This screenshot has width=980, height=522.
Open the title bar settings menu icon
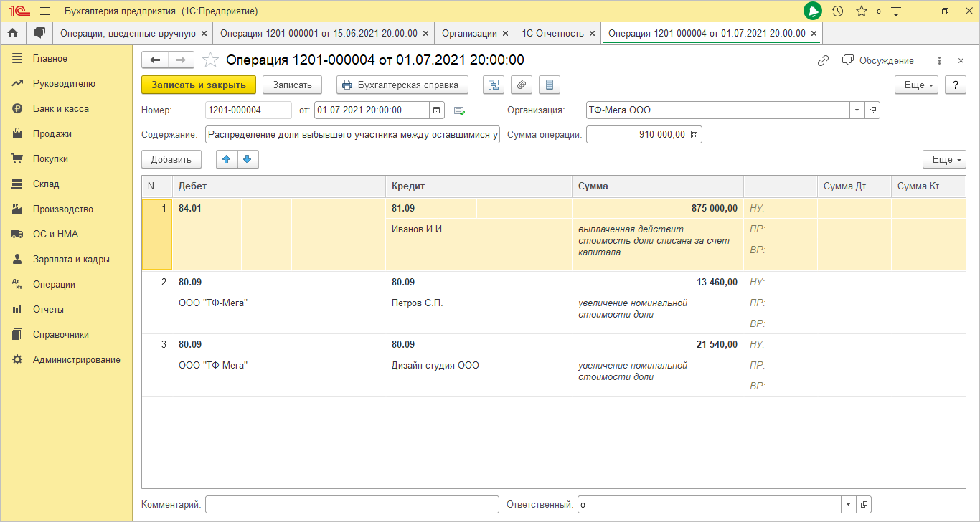click(x=895, y=11)
